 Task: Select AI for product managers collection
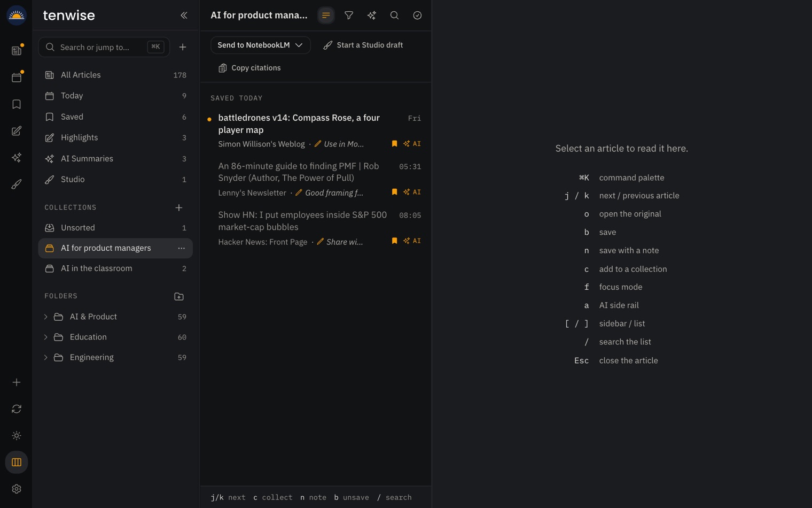coord(115,248)
